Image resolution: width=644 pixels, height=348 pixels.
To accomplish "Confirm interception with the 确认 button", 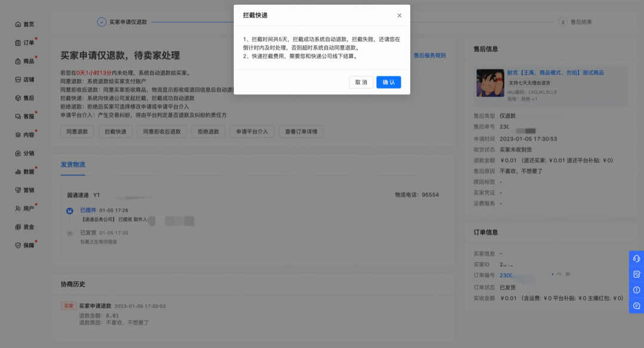I will pos(388,82).
